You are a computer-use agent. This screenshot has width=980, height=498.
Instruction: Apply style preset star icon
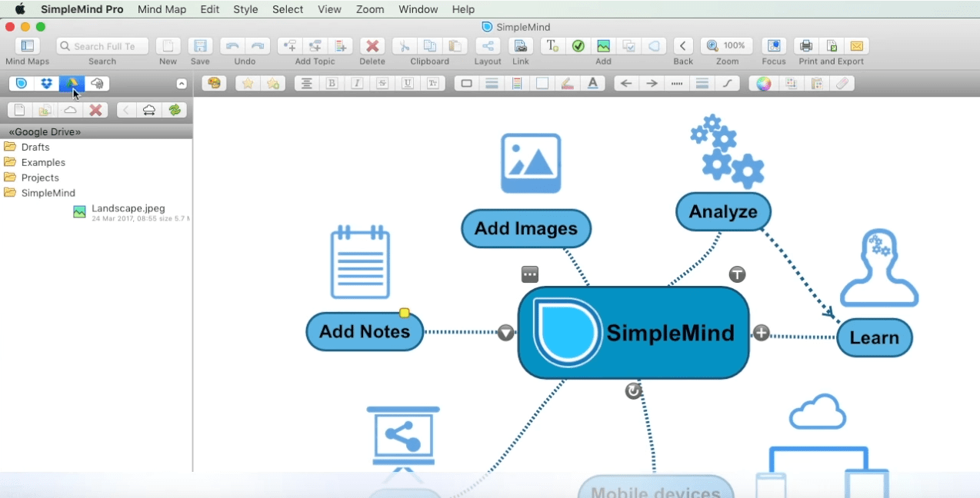[x=248, y=84]
